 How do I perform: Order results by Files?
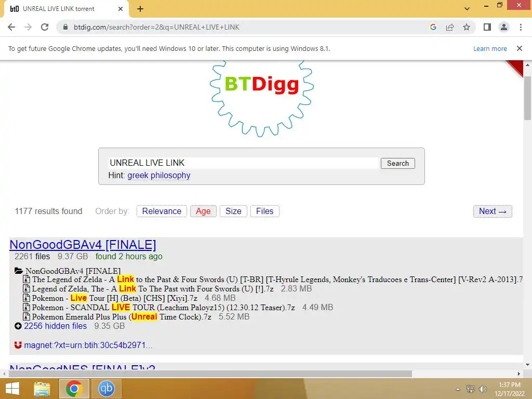[264, 211]
